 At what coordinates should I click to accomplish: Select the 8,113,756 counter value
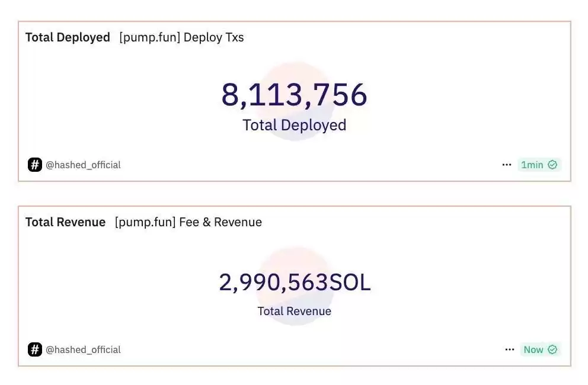coord(295,95)
